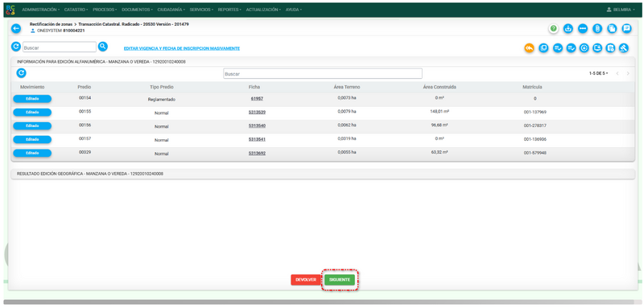Click the clipboard with gear icon
This screenshot has height=308, width=644.
click(x=611, y=48)
